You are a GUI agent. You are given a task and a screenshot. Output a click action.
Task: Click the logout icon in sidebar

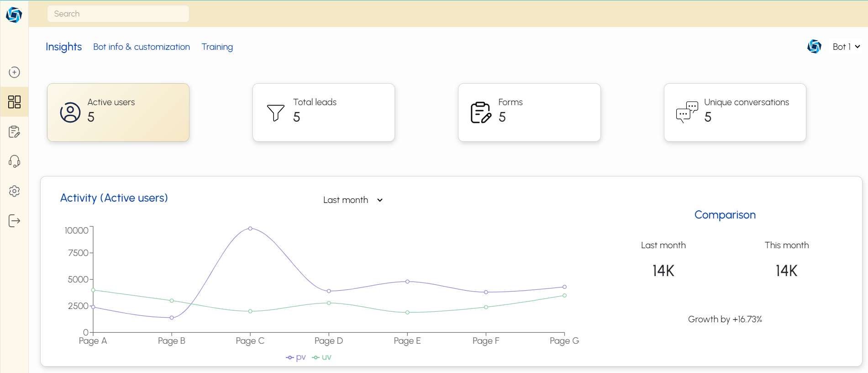tap(14, 221)
